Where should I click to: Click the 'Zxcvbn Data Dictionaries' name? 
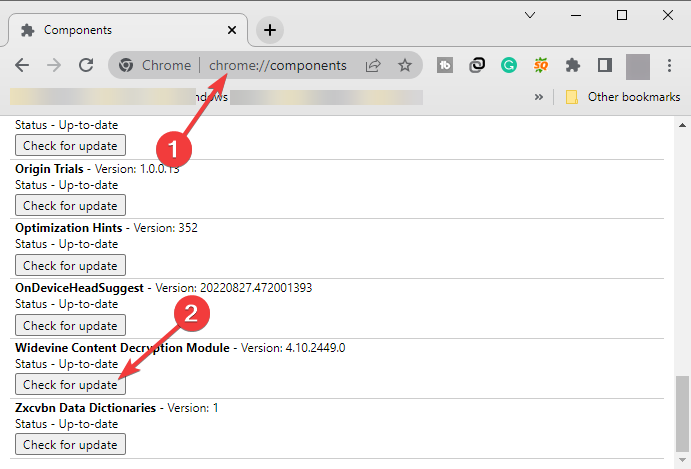(x=85, y=408)
